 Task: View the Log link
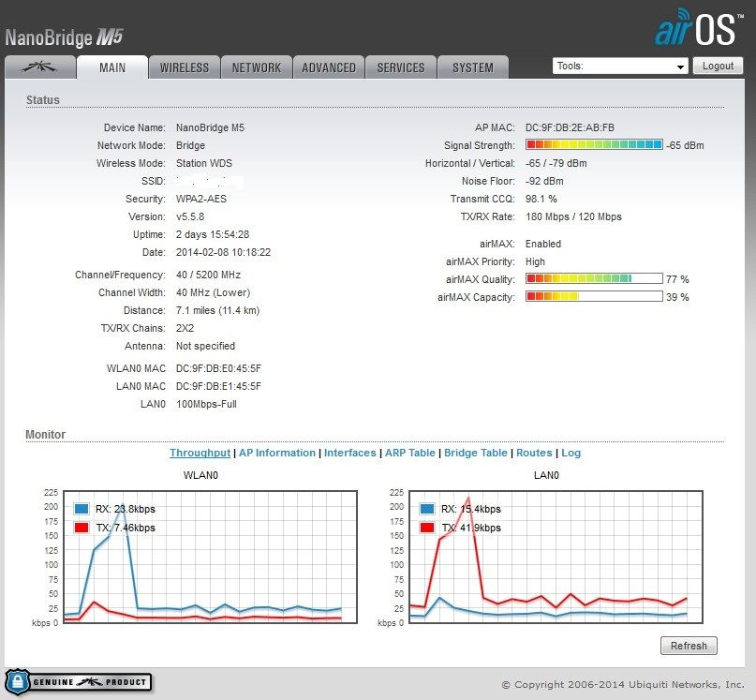pyautogui.click(x=571, y=453)
